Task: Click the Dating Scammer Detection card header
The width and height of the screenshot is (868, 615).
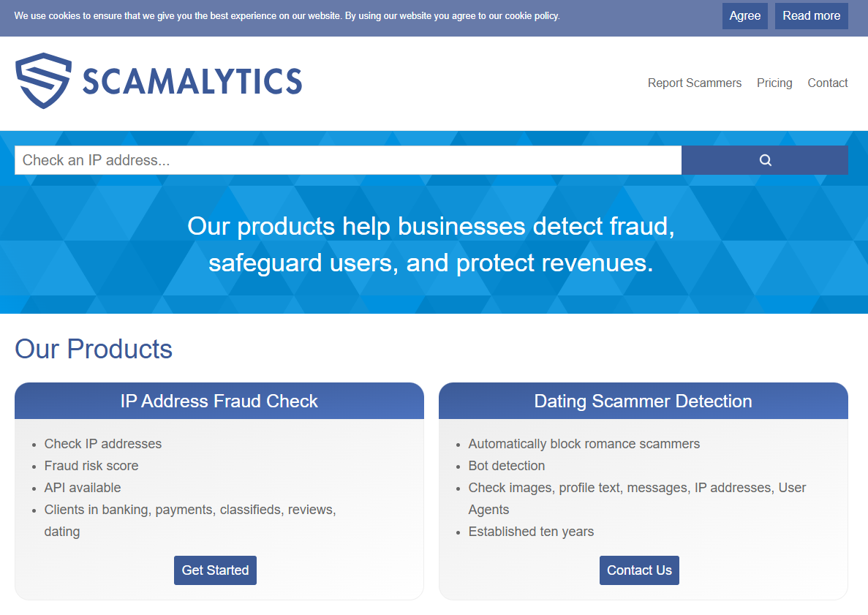Action: 643,401
